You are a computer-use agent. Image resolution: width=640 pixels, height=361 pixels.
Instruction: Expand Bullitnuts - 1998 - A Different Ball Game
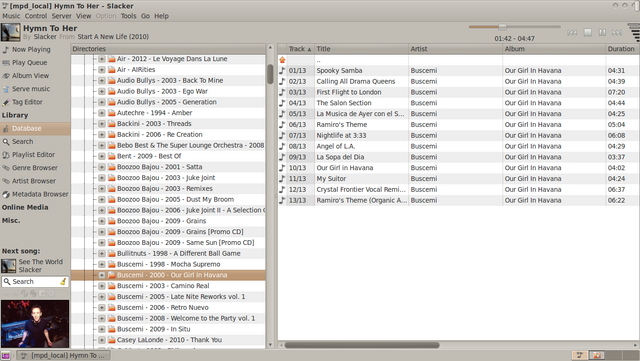[102, 254]
